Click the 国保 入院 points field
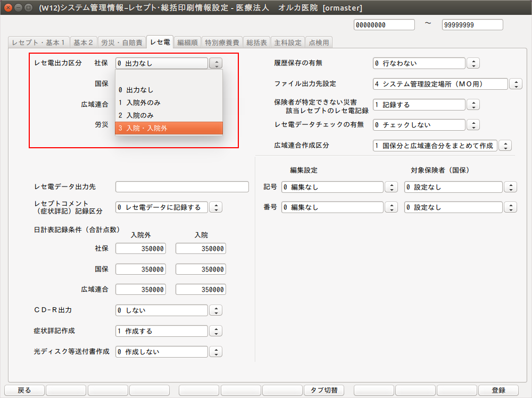Image resolution: width=532 pixels, height=398 pixels. click(201, 269)
